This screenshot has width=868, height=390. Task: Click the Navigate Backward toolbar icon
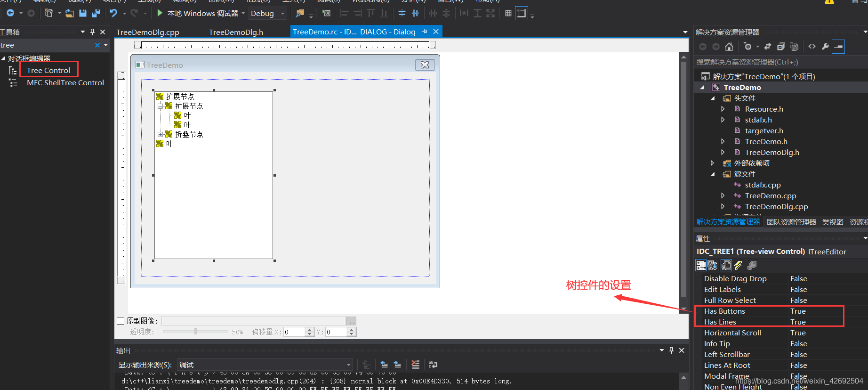tap(10, 13)
